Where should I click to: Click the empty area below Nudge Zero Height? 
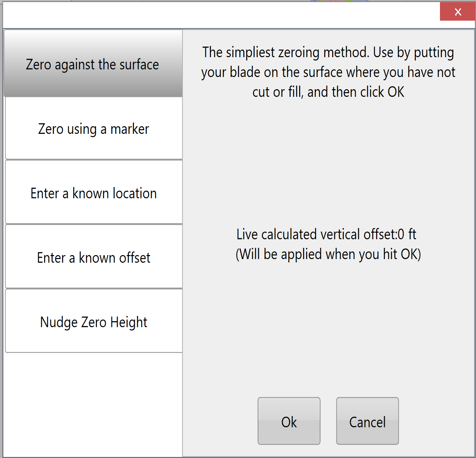tap(93, 405)
